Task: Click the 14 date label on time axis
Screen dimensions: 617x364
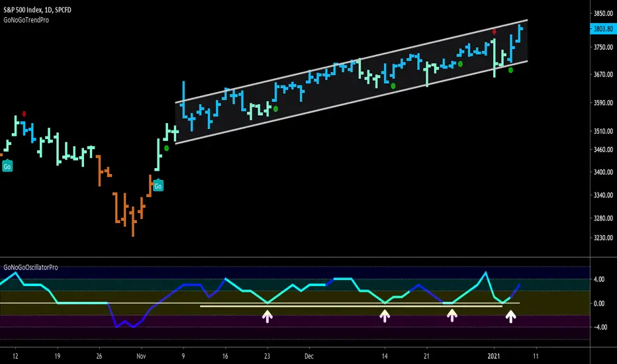Action: (385, 356)
